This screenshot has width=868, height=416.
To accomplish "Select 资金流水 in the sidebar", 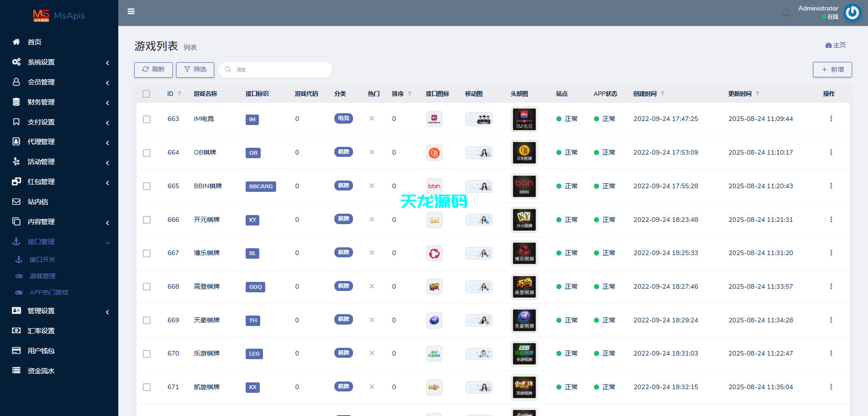I will tap(41, 371).
